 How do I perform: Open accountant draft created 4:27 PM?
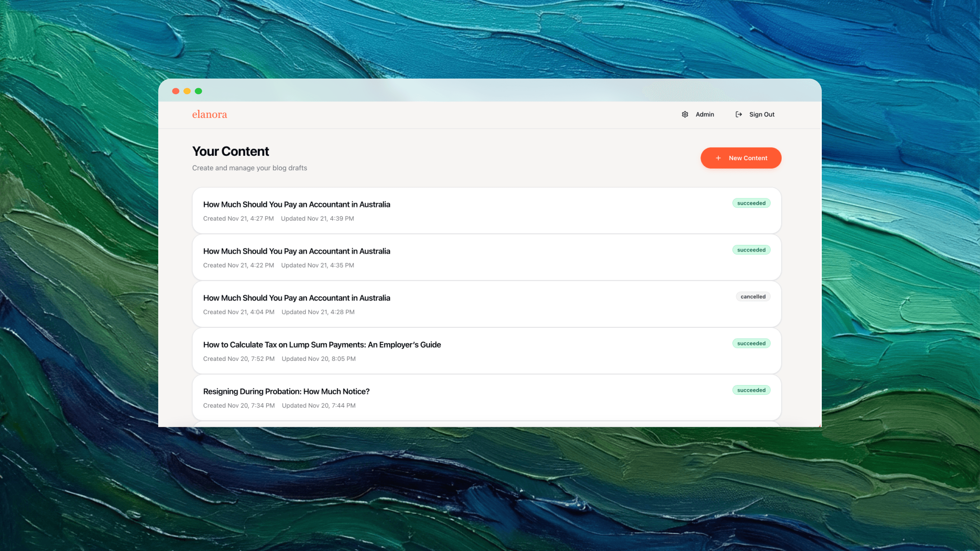[x=296, y=204]
